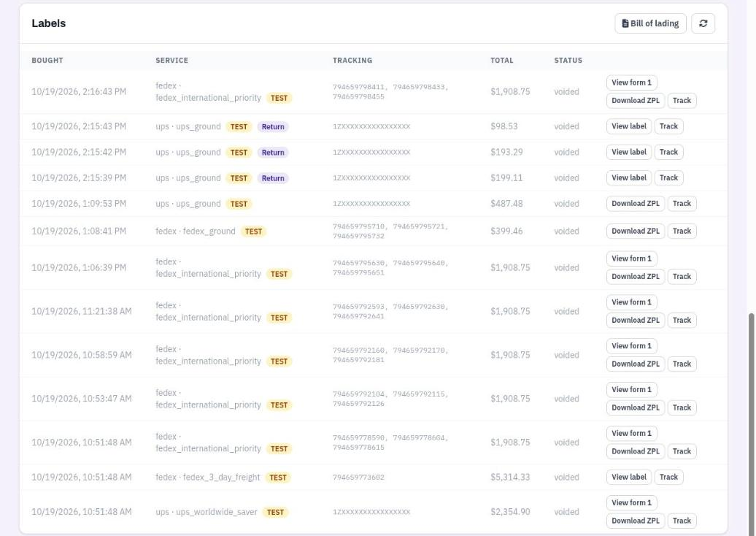Track the $98.53 UPS return label

point(668,126)
